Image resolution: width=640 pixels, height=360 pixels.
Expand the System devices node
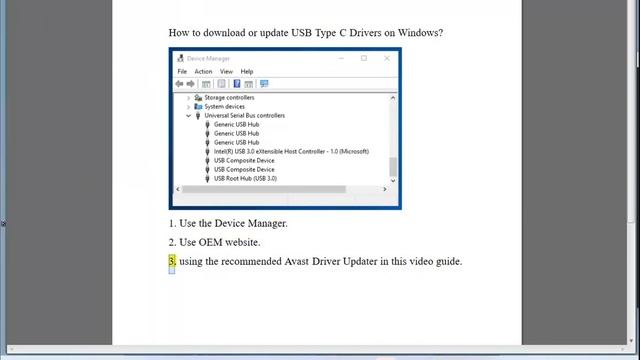tap(188, 107)
